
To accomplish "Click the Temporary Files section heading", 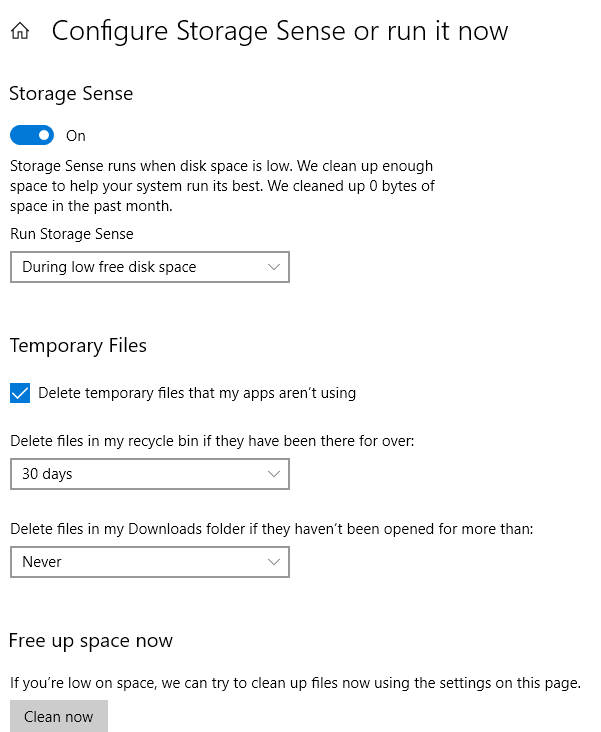I will [78, 346].
